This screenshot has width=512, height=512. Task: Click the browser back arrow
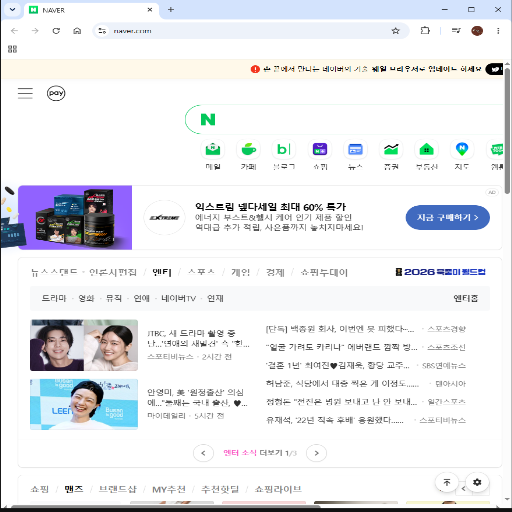[14, 31]
